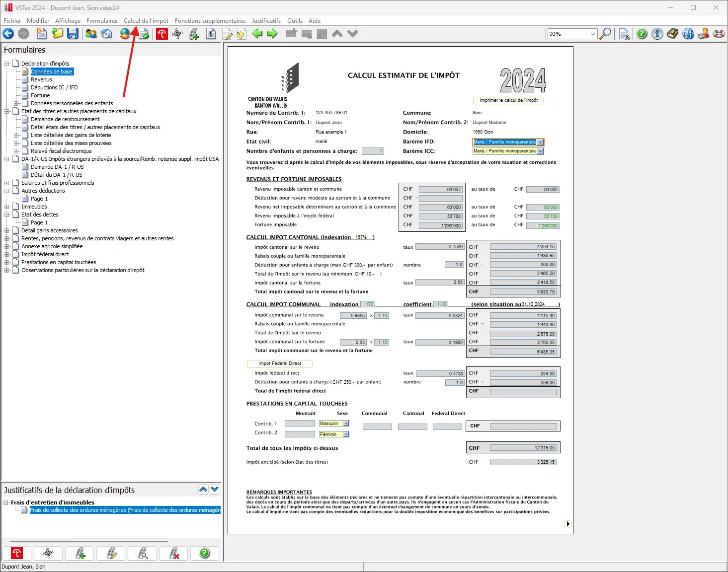Expand the Immeubles tree node
The width and height of the screenshot is (728, 572).
coord(7,207)
